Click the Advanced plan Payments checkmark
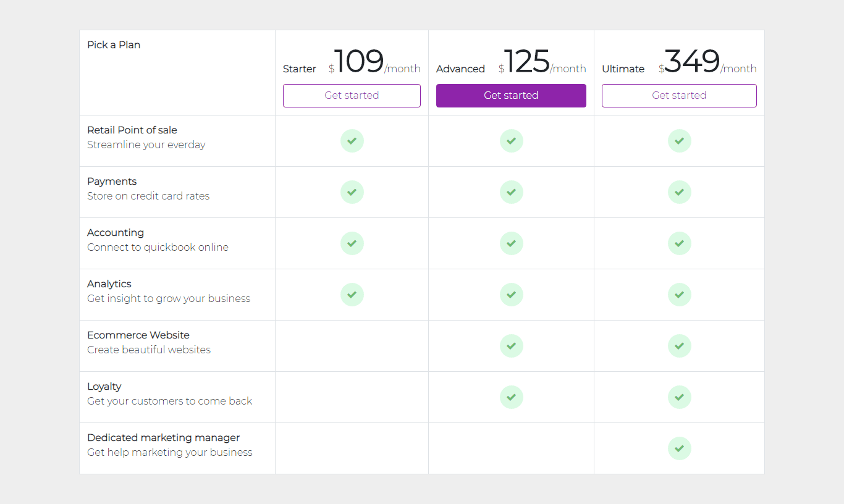 [511, 192]
